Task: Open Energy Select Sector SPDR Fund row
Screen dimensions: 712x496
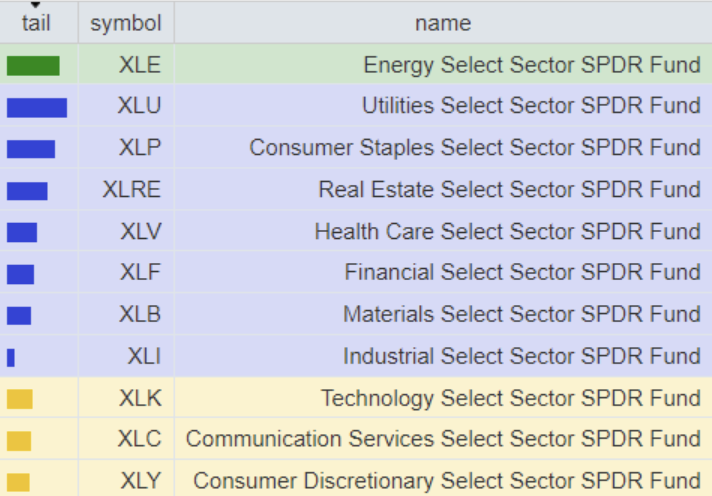Action: coord(531,66)
